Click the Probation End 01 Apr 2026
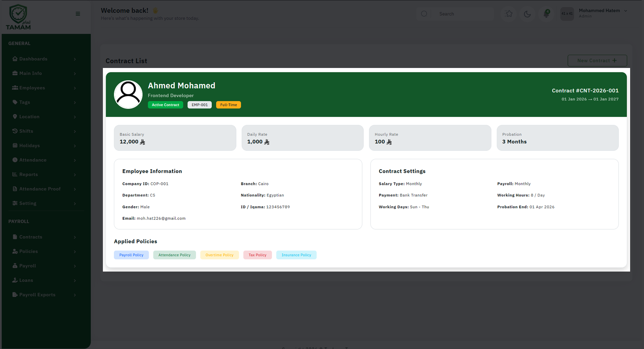This screenshot has height=349, width=644. point(526,207)
